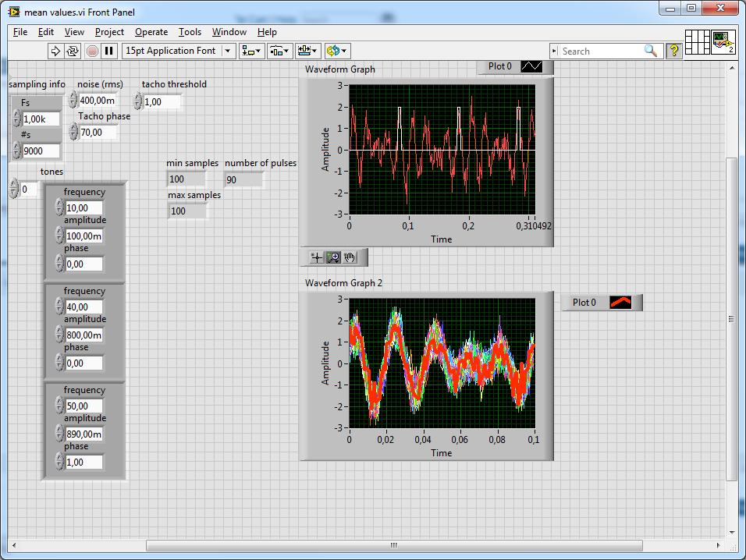The height and width of the screenshot is (560, 746).
Task: Open the Tools menu
Action: (190, 32)
